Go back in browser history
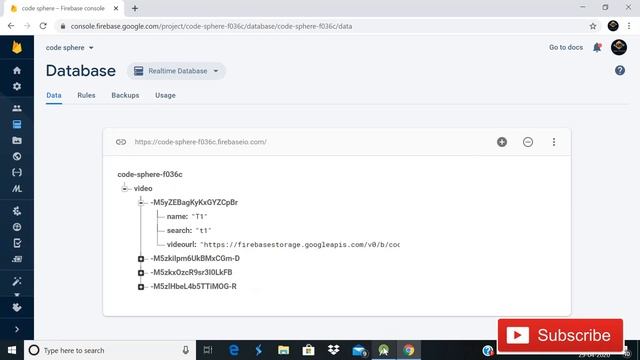640x360 pixels. [x=11, y=26]
